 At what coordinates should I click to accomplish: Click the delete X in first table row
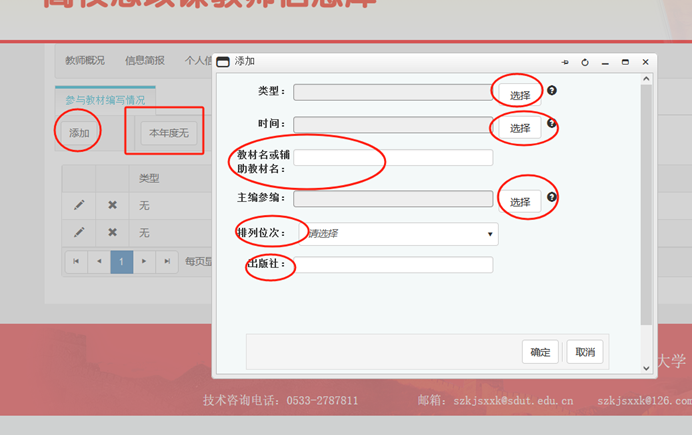tap(112, 205)
